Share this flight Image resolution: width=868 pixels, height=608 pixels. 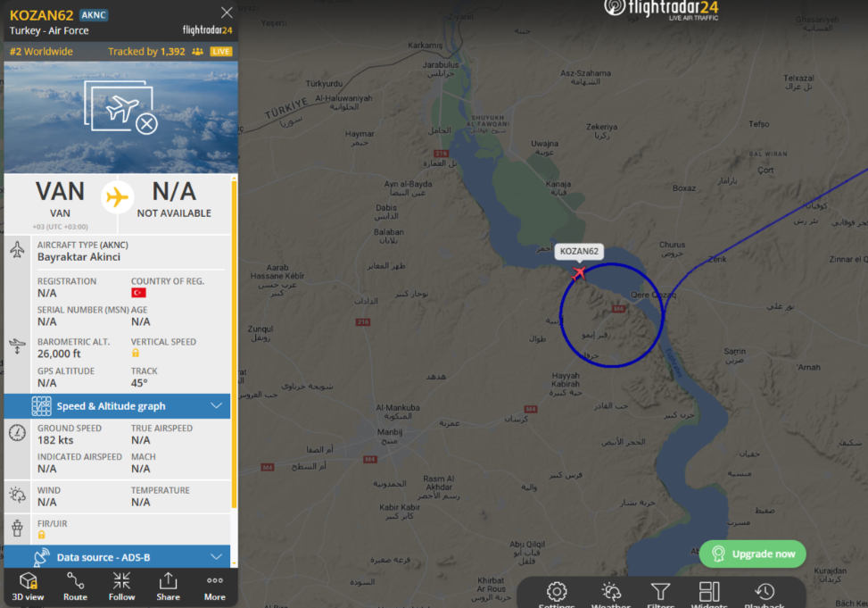coord(168,587)
